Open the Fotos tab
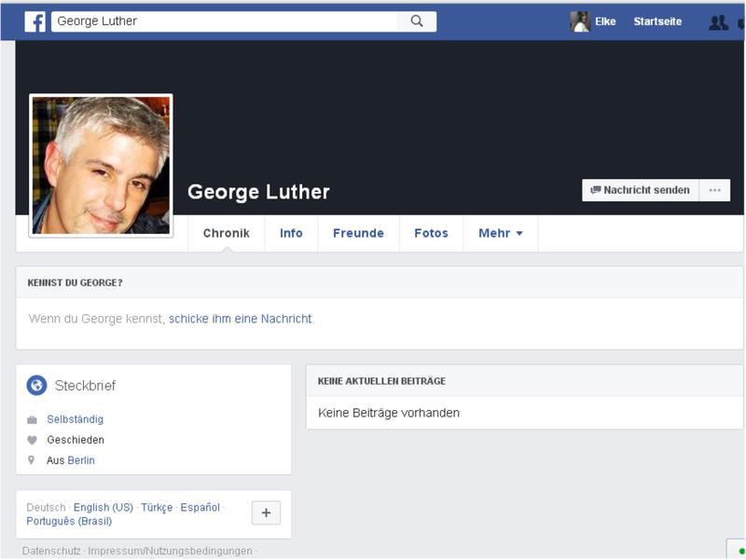Screen dimensions: 746x560 point(431,233)
